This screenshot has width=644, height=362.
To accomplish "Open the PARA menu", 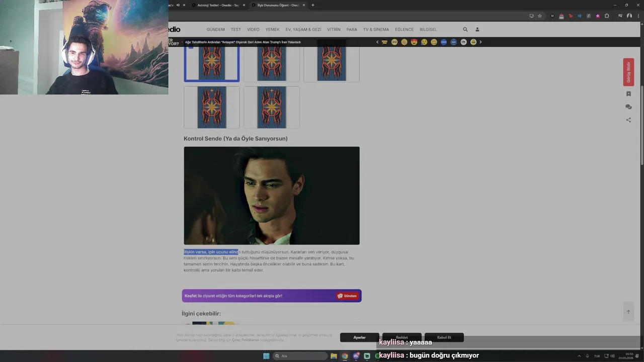I will coord(352,30).
